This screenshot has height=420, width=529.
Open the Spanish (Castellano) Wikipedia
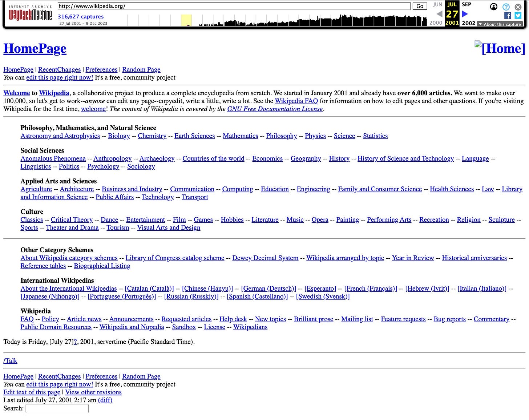(257, 296)
